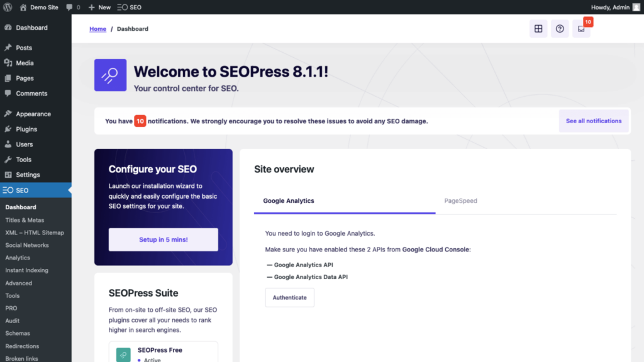The height and width of the screenshot is (362, 644).
Task: Click the SEOPress Suite heading
Action: pyautogui.click(x=143, y=293)
